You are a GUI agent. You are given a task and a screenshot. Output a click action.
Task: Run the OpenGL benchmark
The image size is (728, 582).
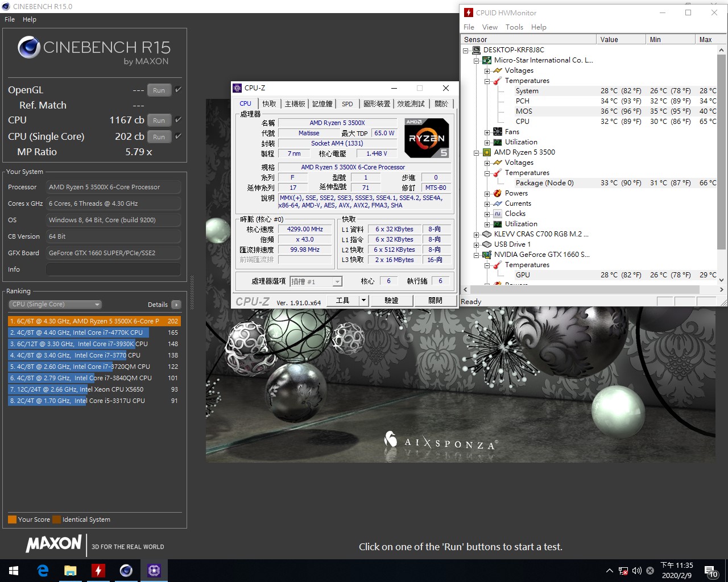coord(159,90)
